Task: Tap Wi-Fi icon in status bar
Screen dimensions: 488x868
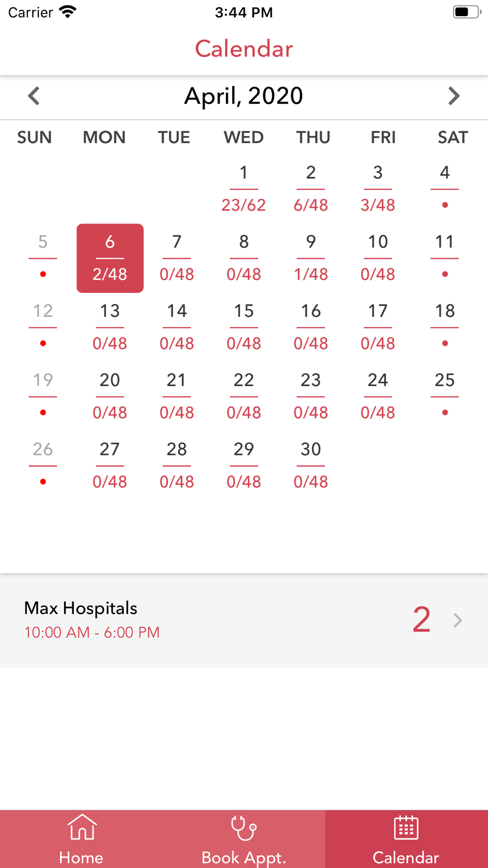Action: pos(67,12)
